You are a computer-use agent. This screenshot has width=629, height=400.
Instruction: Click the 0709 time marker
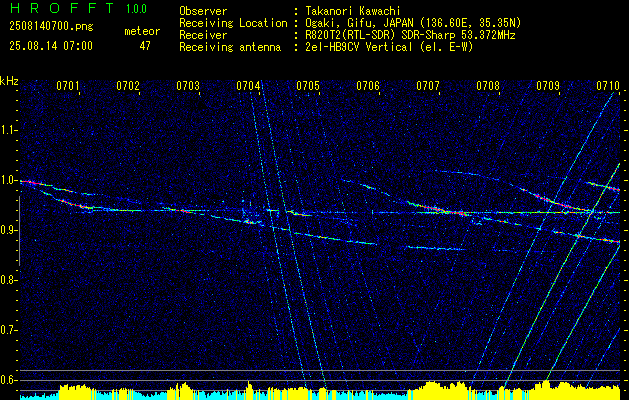coord(548,86)
